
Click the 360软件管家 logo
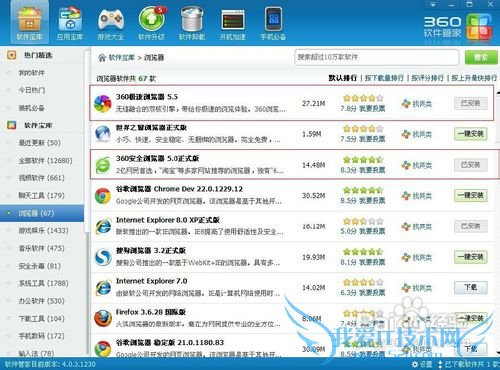458,27
